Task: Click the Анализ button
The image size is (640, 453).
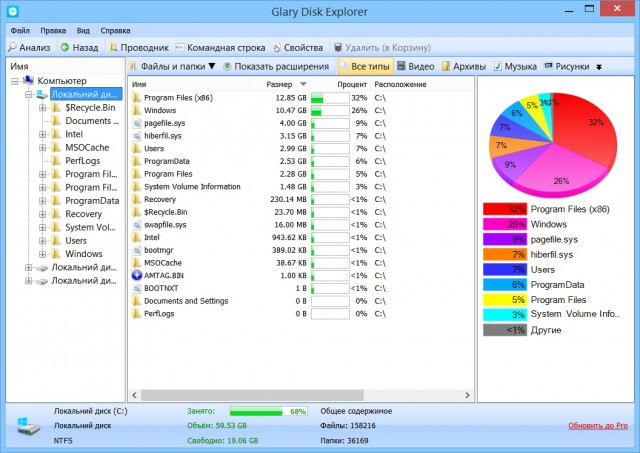Action: pos(29,48)
